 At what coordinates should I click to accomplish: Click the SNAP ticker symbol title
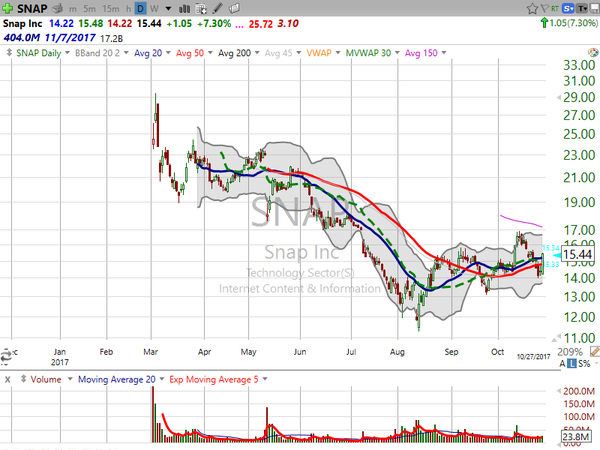[x=32, y=8]
